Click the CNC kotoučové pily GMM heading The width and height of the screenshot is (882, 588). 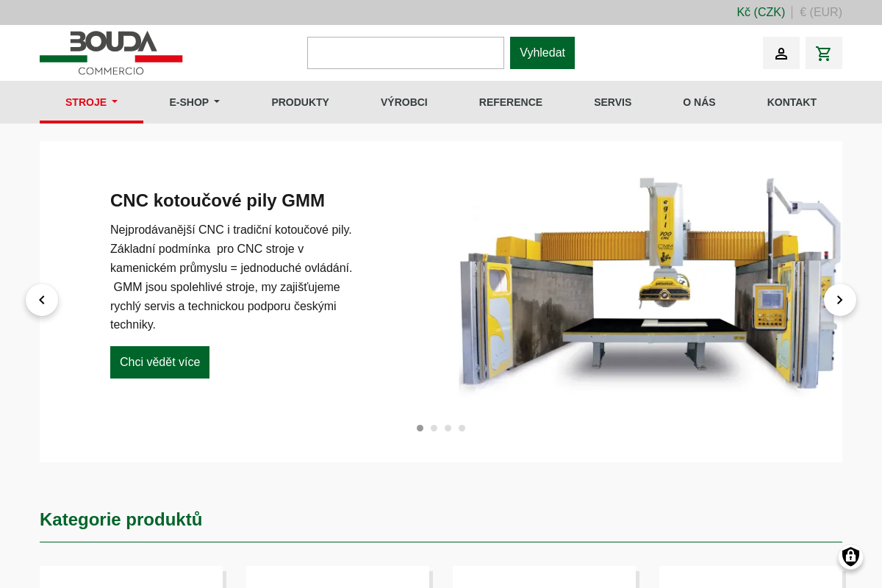pyautogui.click(x=218, y=201)
